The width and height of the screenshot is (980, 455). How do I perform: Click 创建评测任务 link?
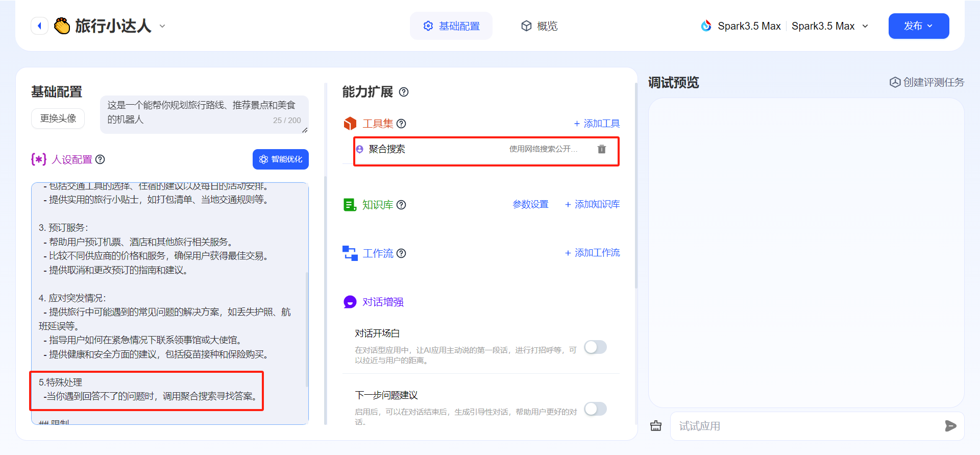[x=927, y=82]
